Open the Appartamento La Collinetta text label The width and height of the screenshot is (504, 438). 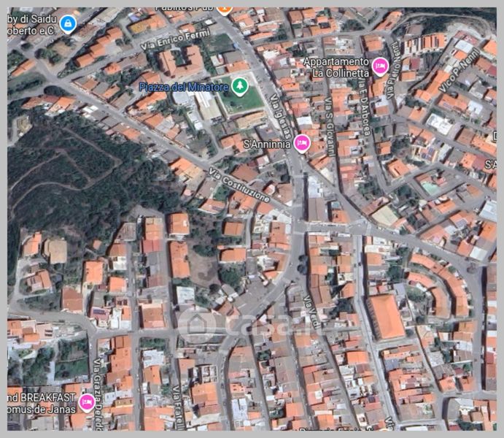click(336, 67)
